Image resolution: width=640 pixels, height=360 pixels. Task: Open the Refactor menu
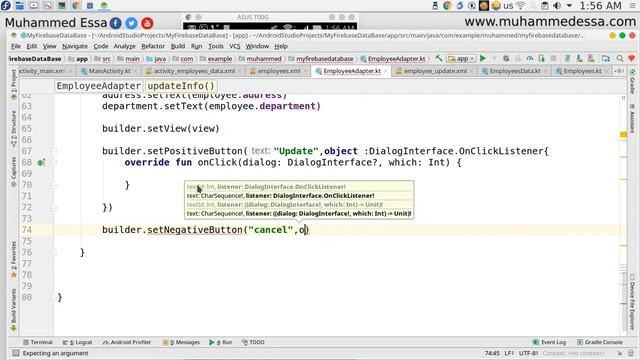pyautogui.click(x=153, y=46)
